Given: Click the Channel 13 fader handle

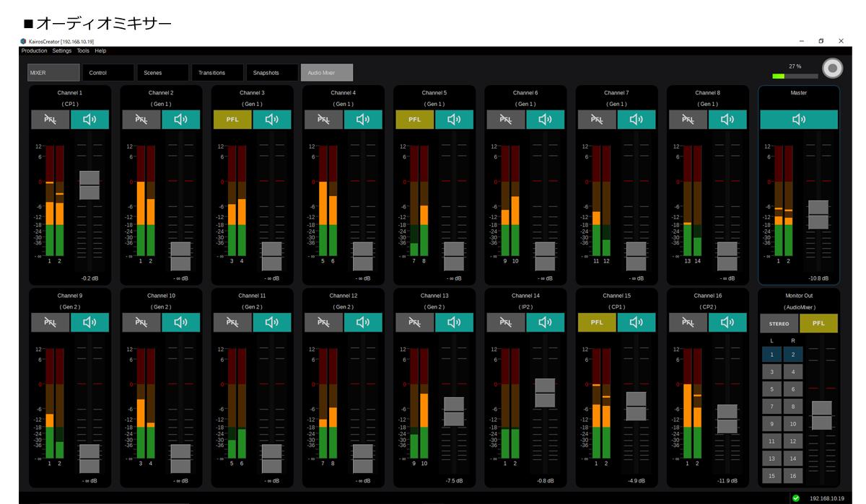Looking at the screenshot, I should coord(454,411).
